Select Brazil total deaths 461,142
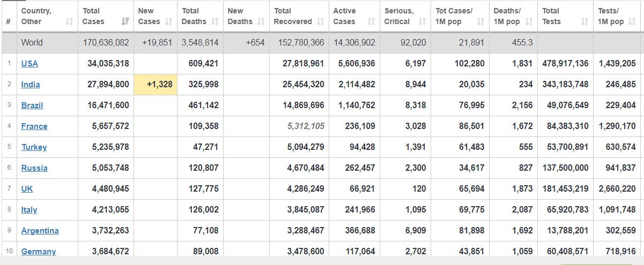The width and height of the screenshot is (644, 265). tap(204, 105)
